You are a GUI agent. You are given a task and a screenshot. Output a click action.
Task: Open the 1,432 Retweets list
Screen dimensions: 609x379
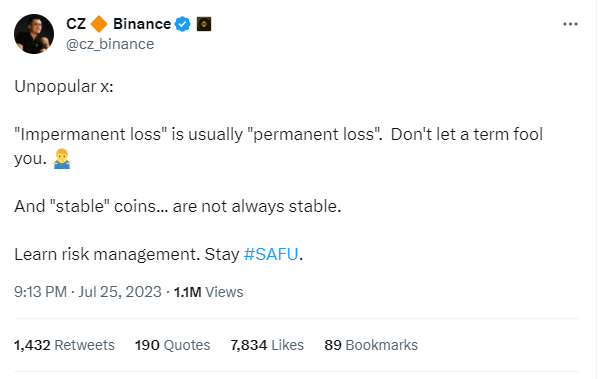(64, 345)
